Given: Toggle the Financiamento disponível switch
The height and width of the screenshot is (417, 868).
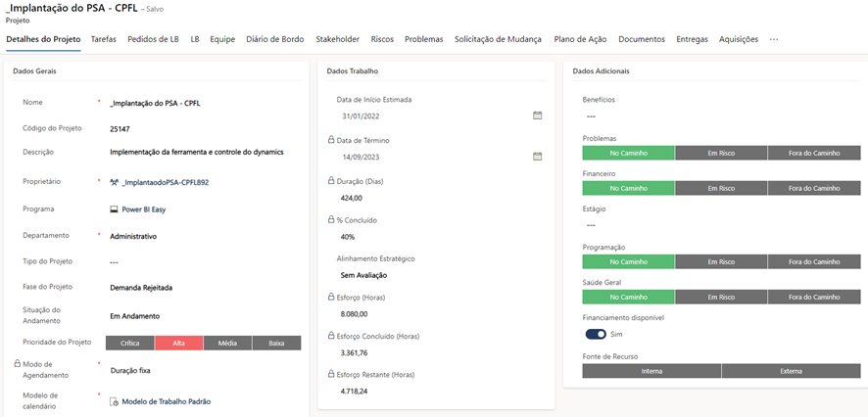Looking at the screenshot, I should point(596,334).
